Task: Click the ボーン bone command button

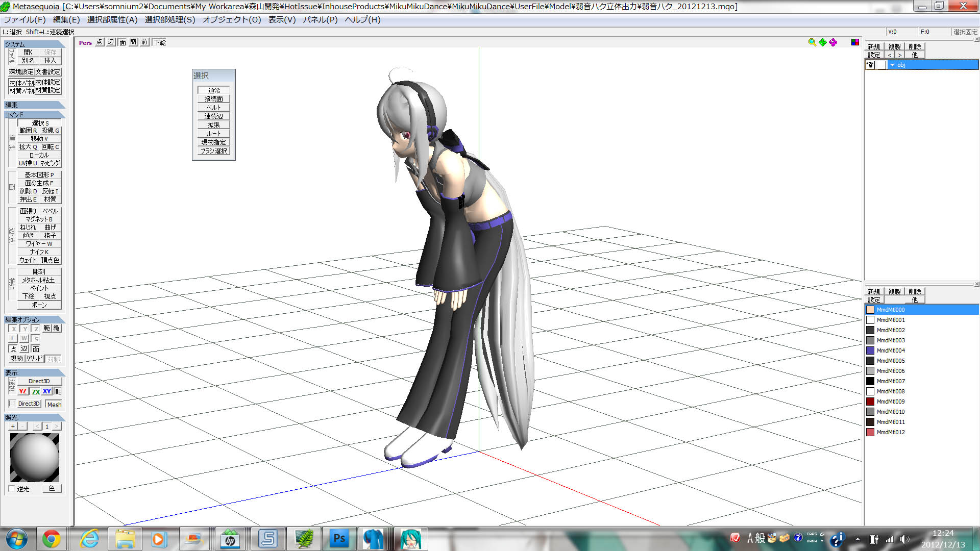Action: point(39,305)
